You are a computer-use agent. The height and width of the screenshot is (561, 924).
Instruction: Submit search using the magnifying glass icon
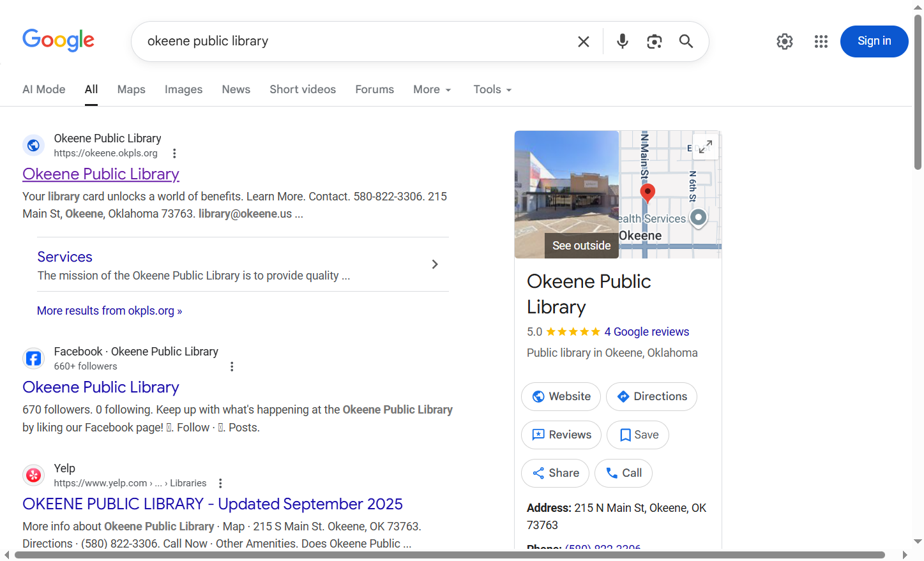click(x=686, y=41)
